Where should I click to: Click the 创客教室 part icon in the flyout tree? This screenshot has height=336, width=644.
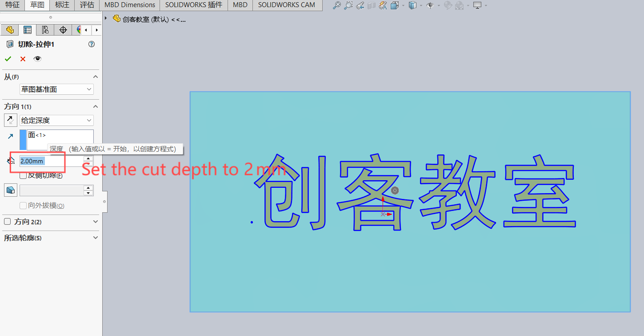point(117,19)
